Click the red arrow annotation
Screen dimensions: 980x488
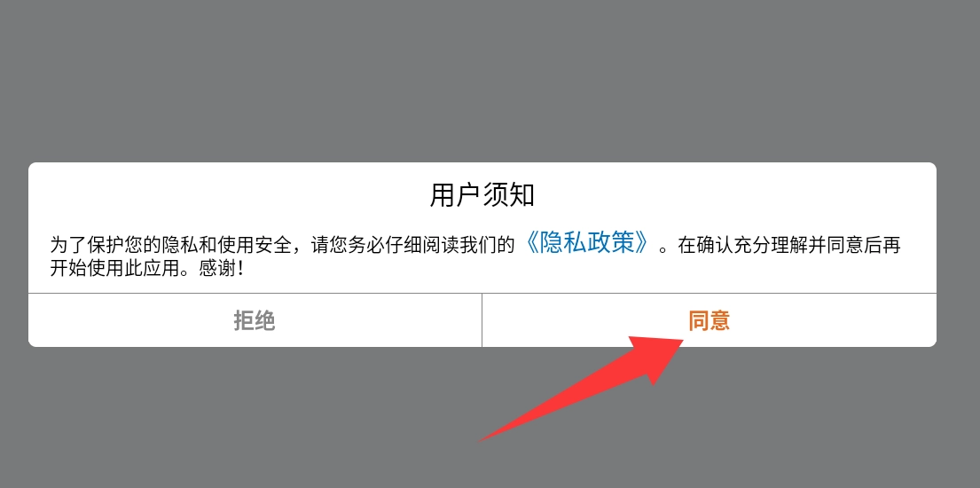(x=581, y=388)
